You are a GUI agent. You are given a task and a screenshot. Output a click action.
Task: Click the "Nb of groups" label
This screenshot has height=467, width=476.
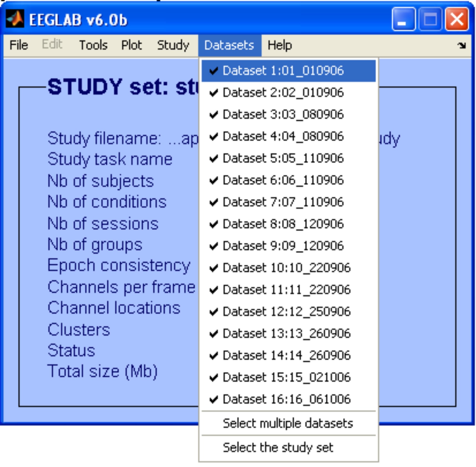tap(95, 245)
